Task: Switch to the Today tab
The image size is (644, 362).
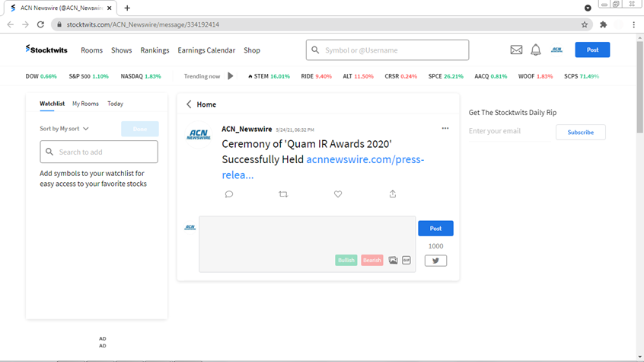Action: (x=116, y=104)
